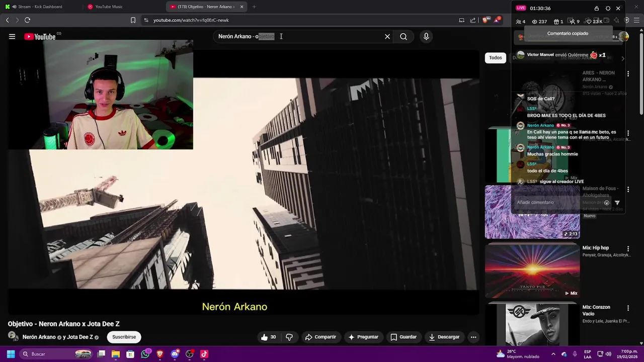Open the 26°C weather widget
Viewport: 644px width, 362px height.
point(518,354)
